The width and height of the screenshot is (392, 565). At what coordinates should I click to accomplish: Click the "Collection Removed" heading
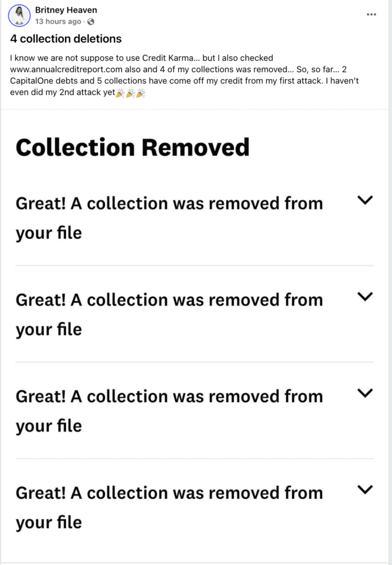click(x=132, y=148)
